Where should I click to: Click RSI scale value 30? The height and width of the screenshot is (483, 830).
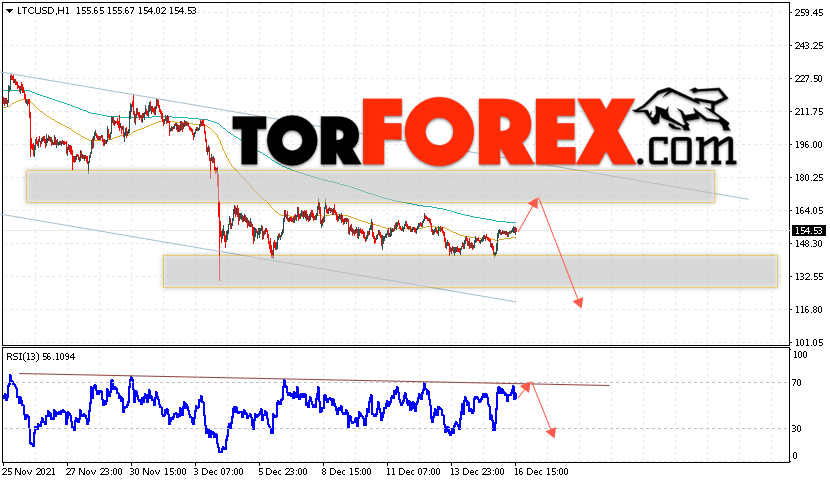pos(797,428)
